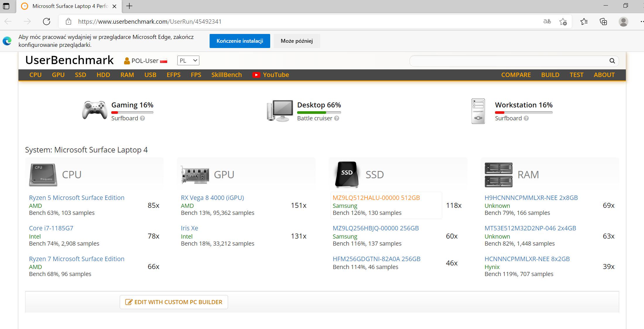Go to COMPARE in the navigation bar
644x329 pixels.
(516, 75)
